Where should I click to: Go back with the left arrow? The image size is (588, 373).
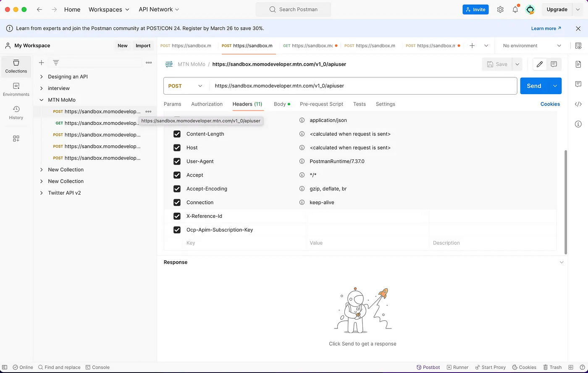39,9
